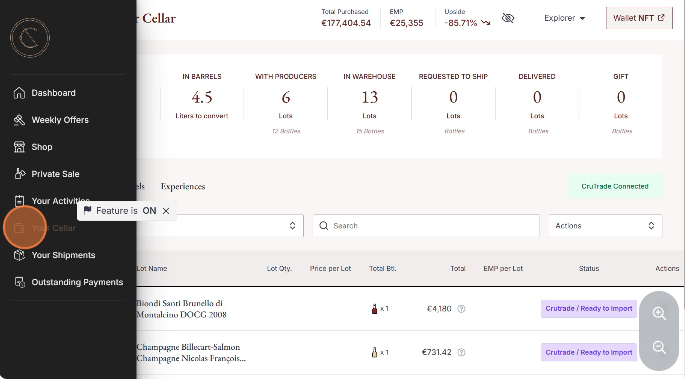
Task: Open Your Shipments page
Action: tap(63, 255)
